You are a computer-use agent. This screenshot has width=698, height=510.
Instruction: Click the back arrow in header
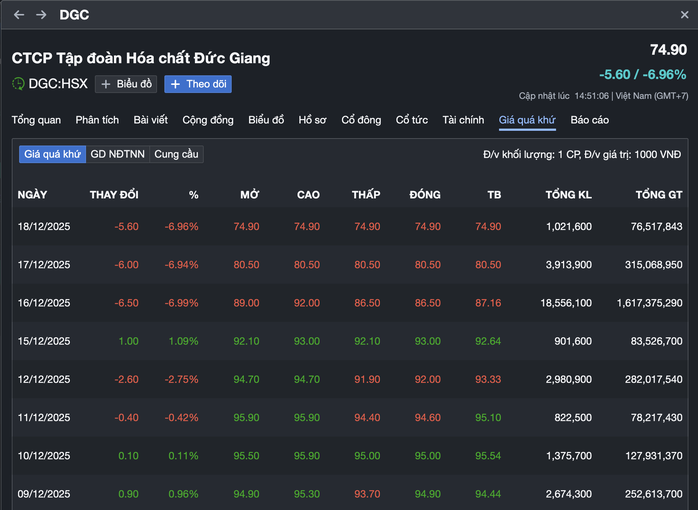[x=19, y=15]
